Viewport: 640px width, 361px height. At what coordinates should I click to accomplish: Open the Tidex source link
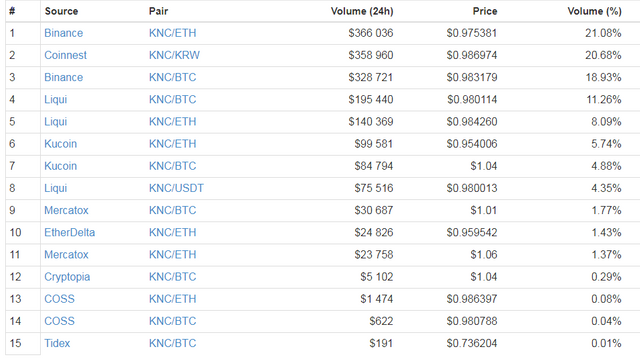[57, 343]
